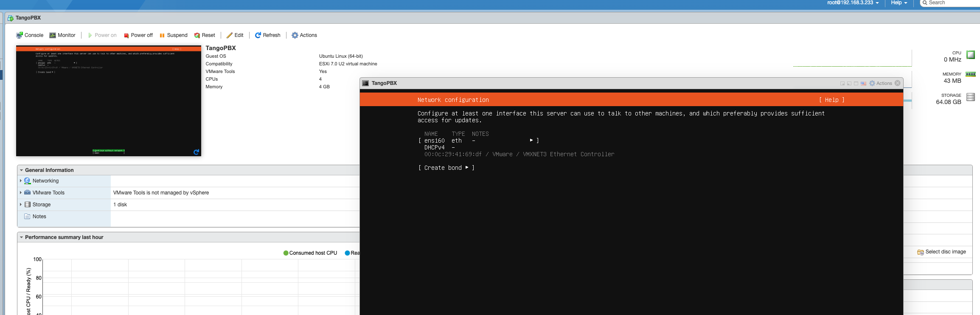Click the 'DHCPv4' entry in the console

[435, 148]
